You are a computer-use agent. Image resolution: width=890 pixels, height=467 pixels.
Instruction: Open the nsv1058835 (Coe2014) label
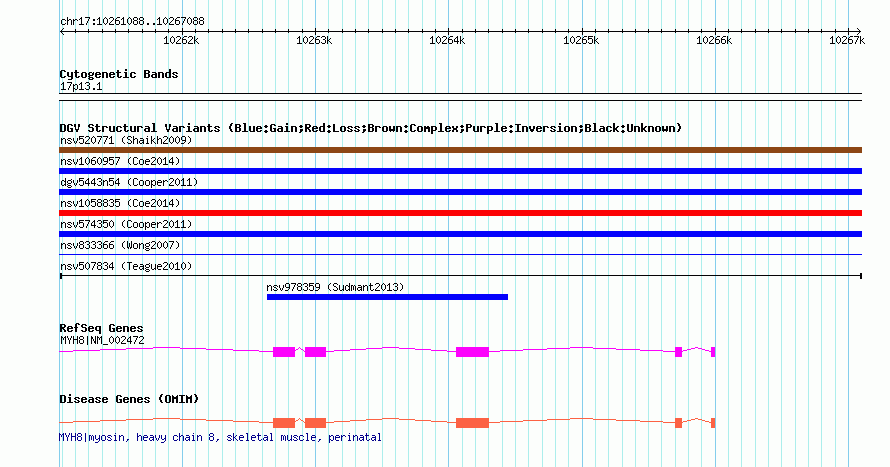120,203
